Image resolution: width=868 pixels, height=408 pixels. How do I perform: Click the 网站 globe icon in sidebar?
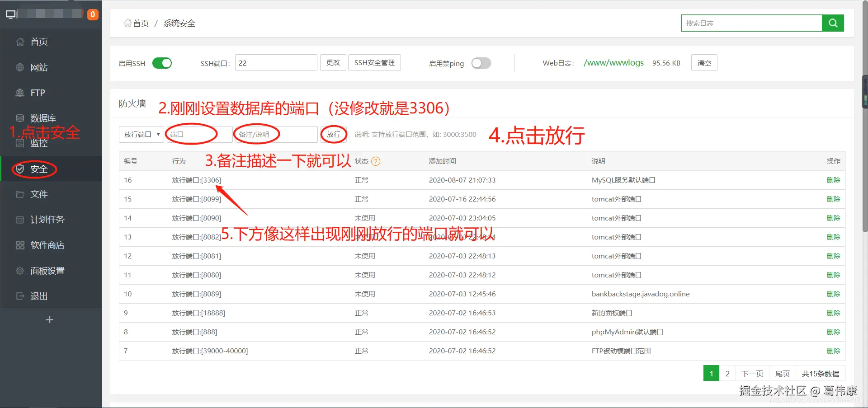[20, 67]
